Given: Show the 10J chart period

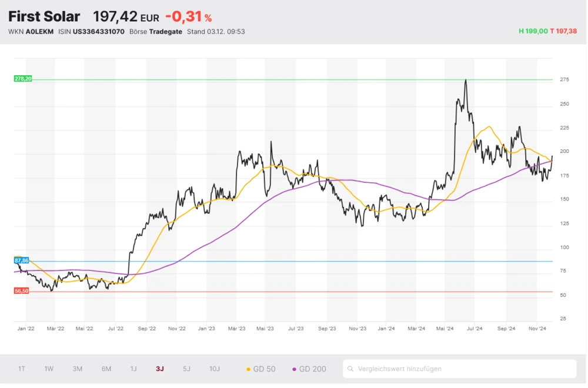Looking at the screenshot, I should pos(215,369).
